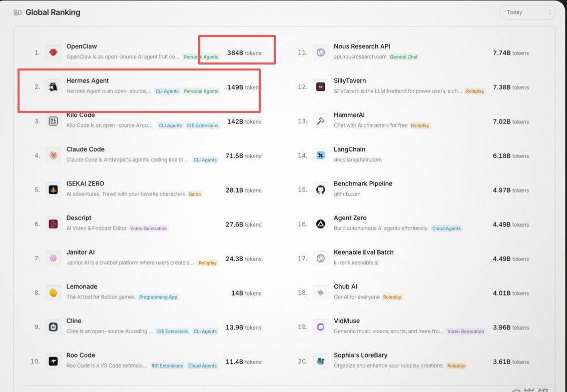Select the Game tag on ISEKAI ZERO
Viewport: 567px width, 392px height.
pyautogui.click(x=195, y=194)
